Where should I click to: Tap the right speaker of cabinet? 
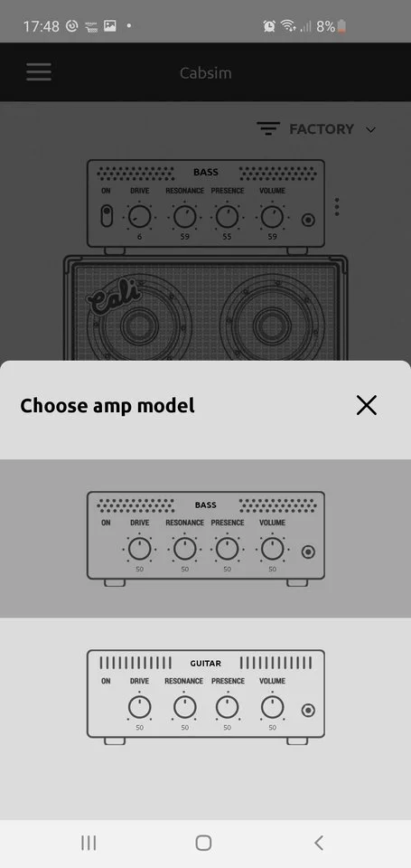click(272, 324)
